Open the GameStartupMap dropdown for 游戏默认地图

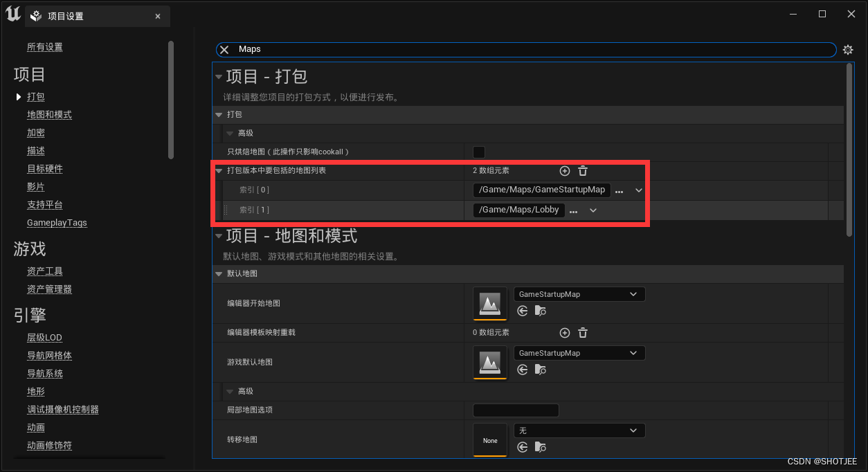tap(579, 353)
